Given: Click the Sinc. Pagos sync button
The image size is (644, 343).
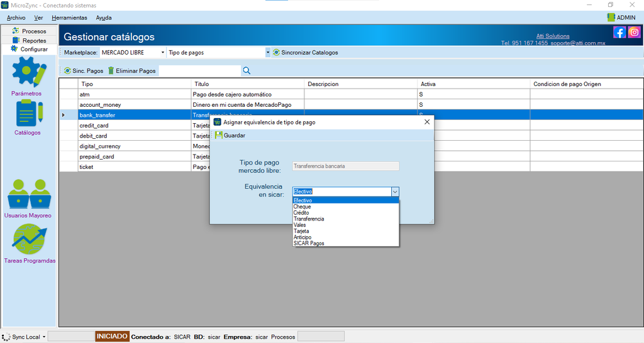Looking at the screenshot, I should (x=84, y=70).
